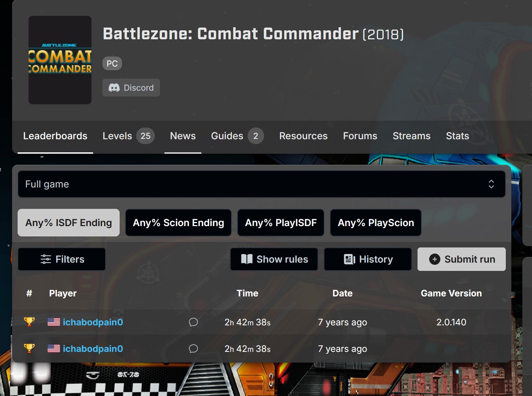Click the Battlezone: Combat Commander title
Image resolution: width=532 pixels, height=396 pixels.
click(231, 34)
